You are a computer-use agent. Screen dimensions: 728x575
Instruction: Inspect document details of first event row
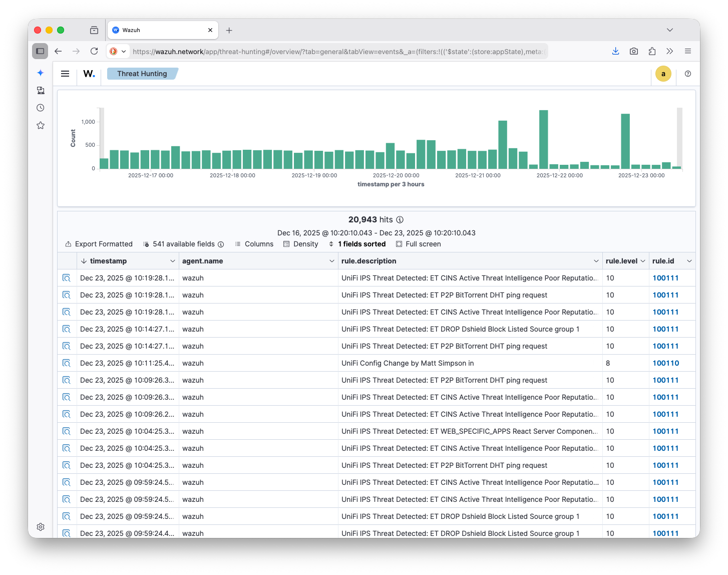point(66,278)
